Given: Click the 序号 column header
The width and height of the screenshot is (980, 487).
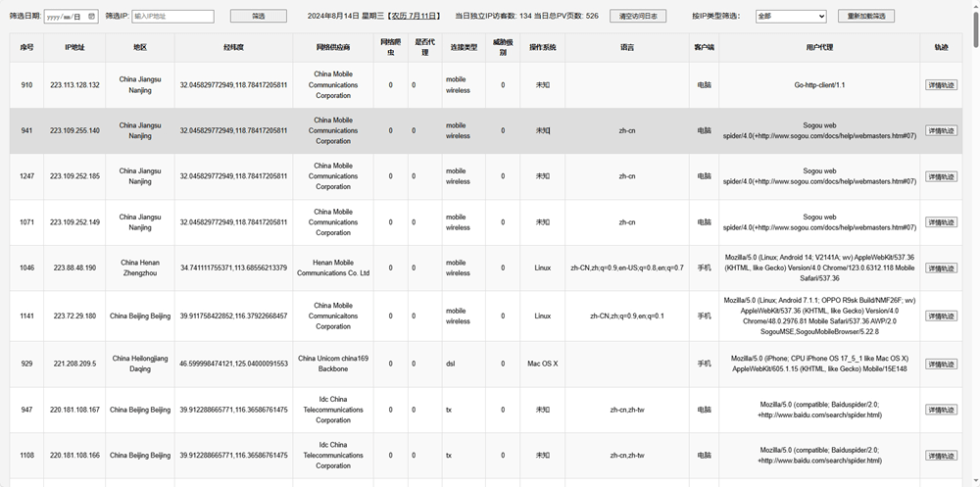Looking at the screenshot, I should pos(26,47).
